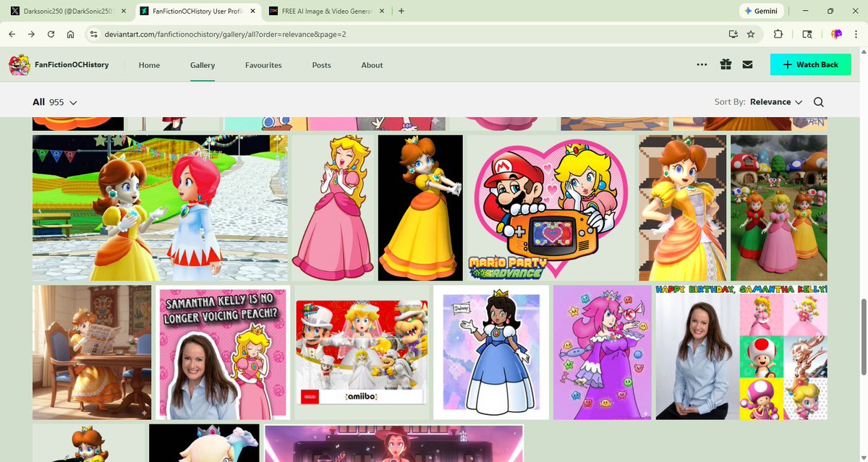The image size is (868, 462).
Task: Open the mushroom village princesses thumbnail
Action: tap(779, 208)
